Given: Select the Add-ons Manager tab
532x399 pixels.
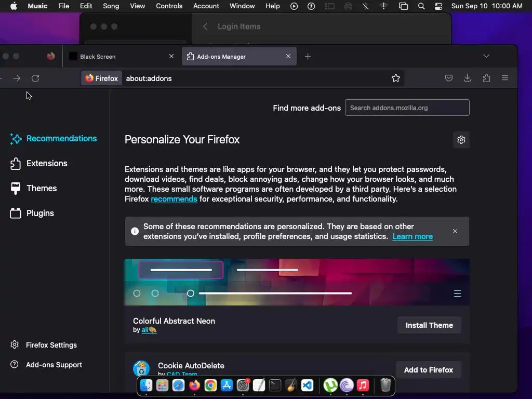Looking at the screenshot, I should tap(239, 56).
